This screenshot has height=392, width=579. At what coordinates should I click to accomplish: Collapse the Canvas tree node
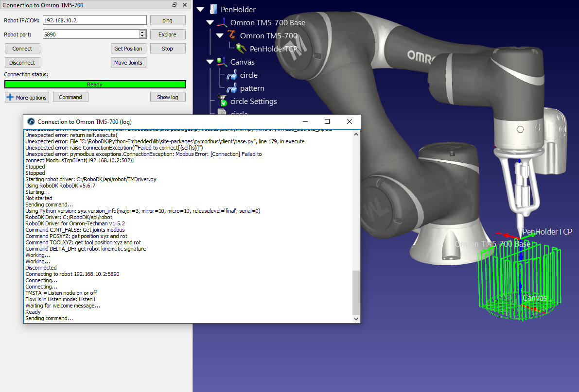click(x=210, y=62)
